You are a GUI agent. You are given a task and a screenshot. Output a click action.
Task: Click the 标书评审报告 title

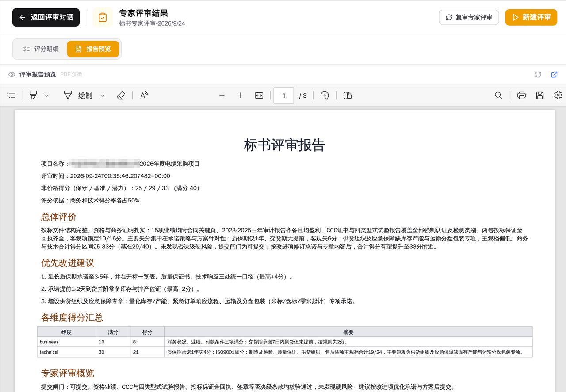pos(284,145)
